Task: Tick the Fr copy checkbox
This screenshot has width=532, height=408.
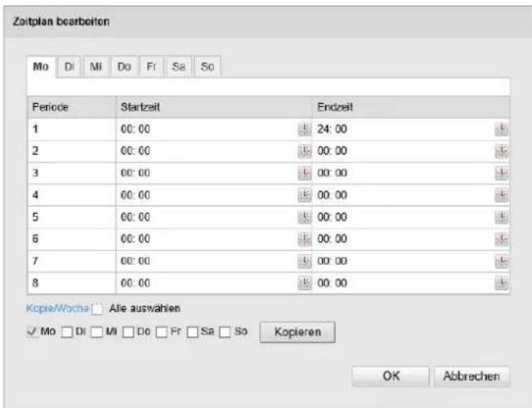Action: pos(162,332)
